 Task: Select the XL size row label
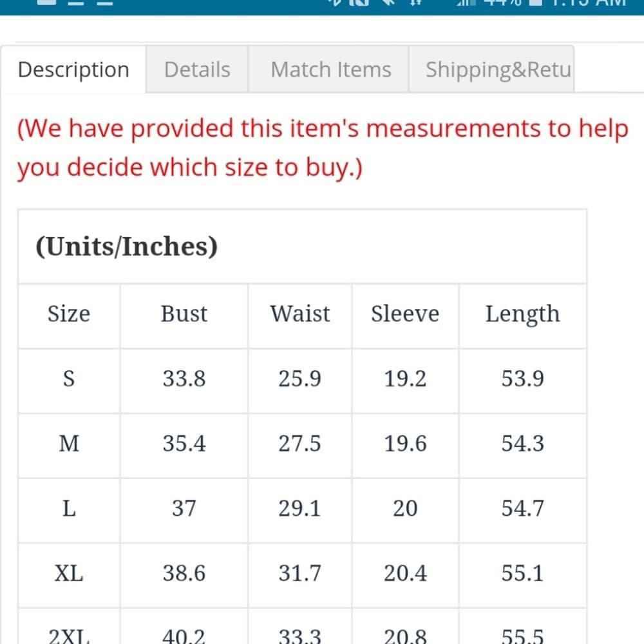click(x=69, y=573)
